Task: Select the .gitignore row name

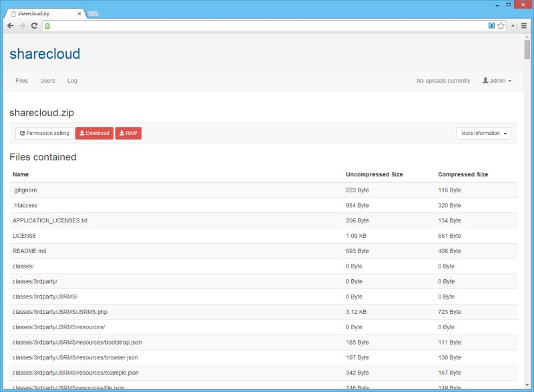Action: point(25,190)
